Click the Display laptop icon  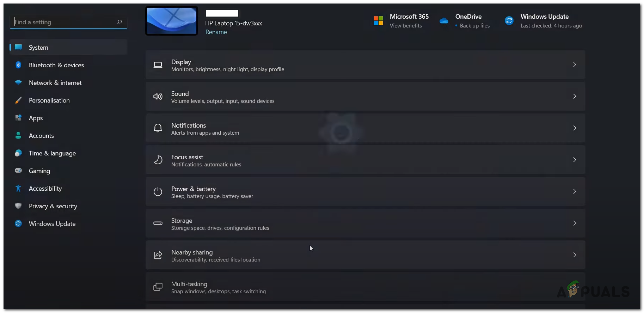(x=158, y=65)
